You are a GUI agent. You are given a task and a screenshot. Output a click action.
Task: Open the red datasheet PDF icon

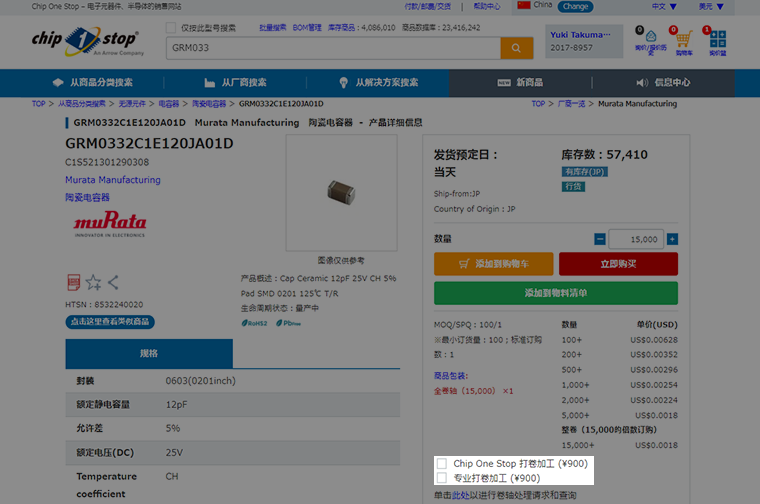[74, 283]
